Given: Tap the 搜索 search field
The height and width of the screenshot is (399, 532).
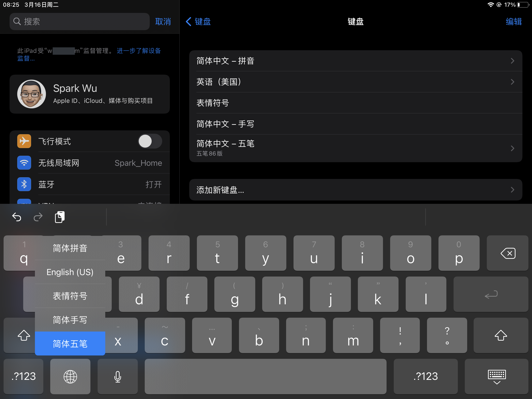Looking at the screenshot, I should click(x=79, y=22).
